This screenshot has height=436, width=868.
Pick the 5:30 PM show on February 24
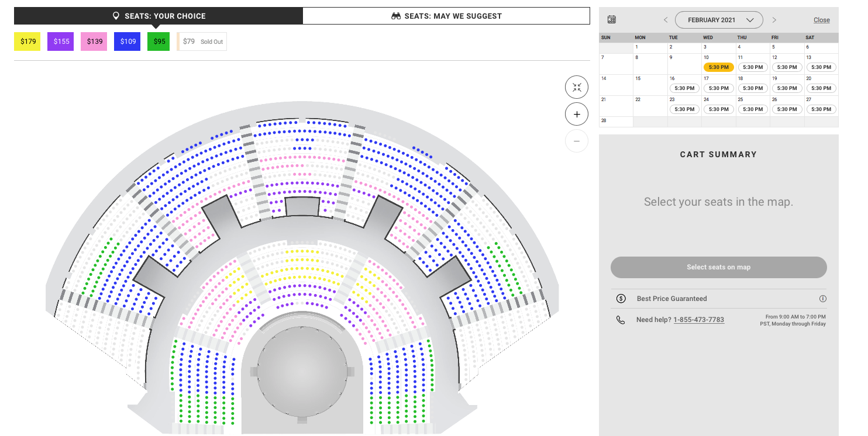(718, 109)
